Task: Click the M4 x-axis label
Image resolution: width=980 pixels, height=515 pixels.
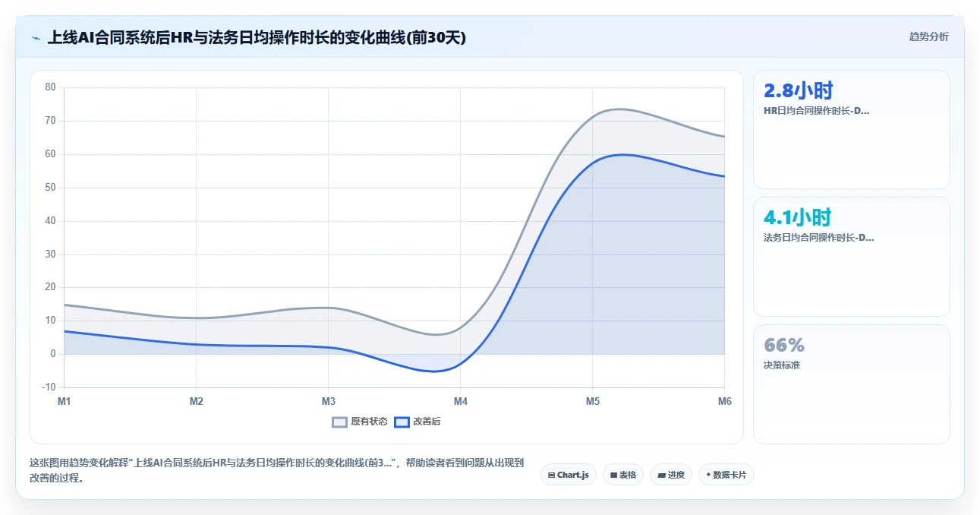Action: [460, 401]
